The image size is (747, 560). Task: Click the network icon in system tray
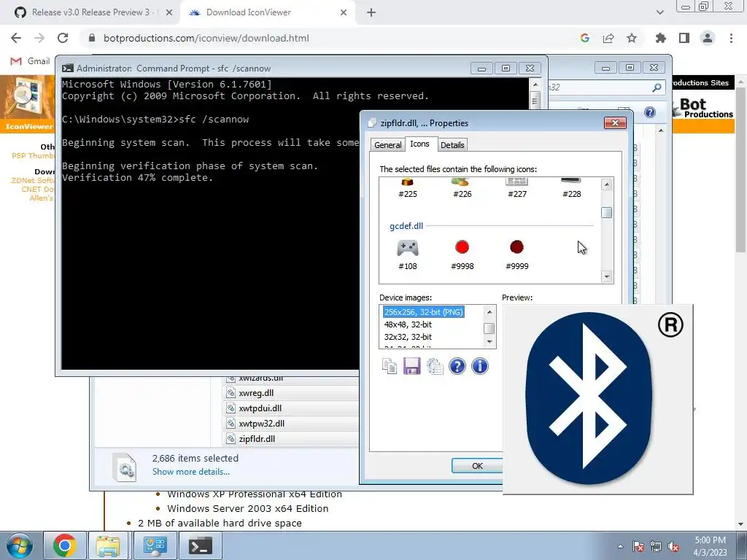click(656, 546)
